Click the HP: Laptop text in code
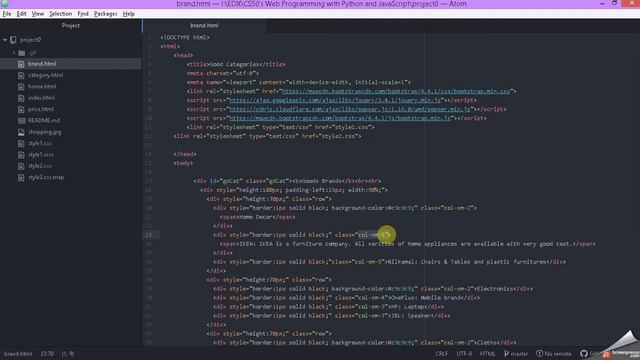 click(x=409, y=307)
